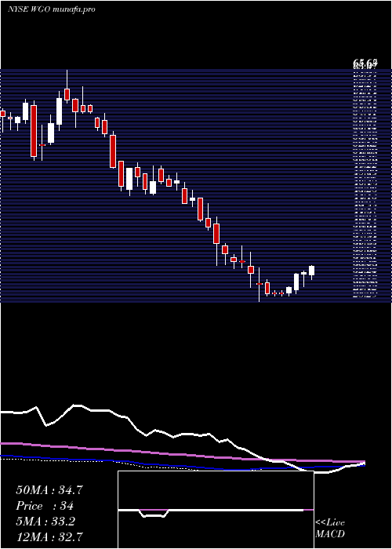This screenshot has height=549, width=392.
Task: Select the "5MA : 33.2" value text
Action: pos(45,522)
